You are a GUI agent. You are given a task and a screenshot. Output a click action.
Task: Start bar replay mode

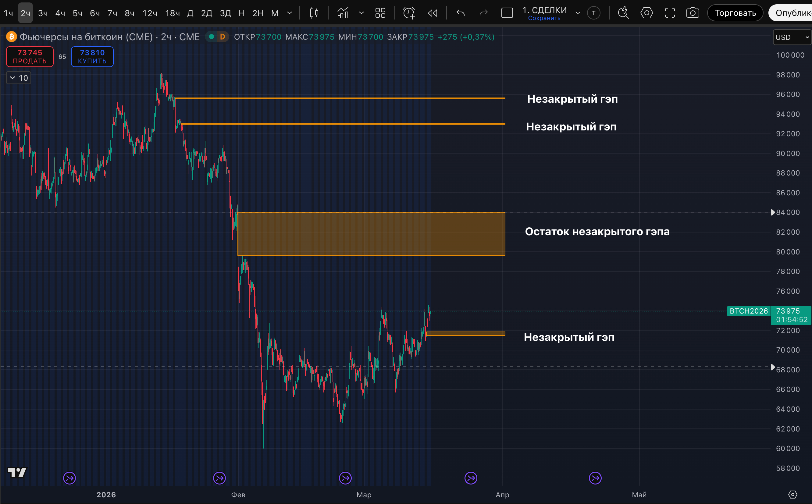click(433, 13)
